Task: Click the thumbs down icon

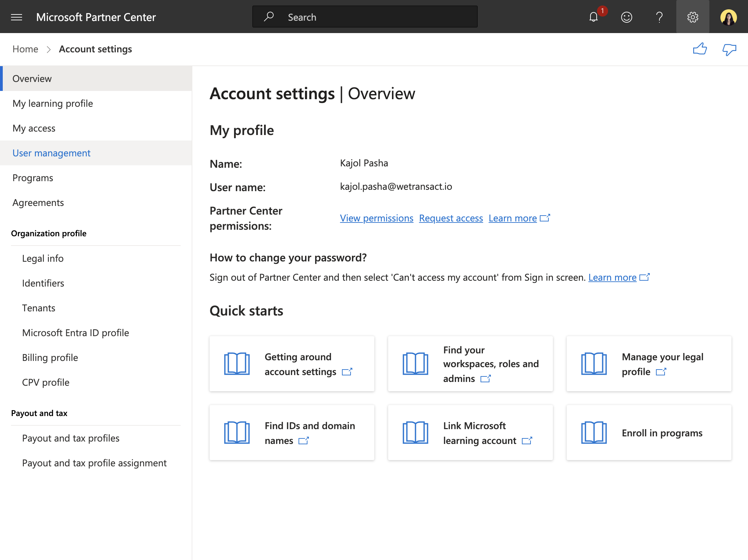Action: [x=729, y=50]
